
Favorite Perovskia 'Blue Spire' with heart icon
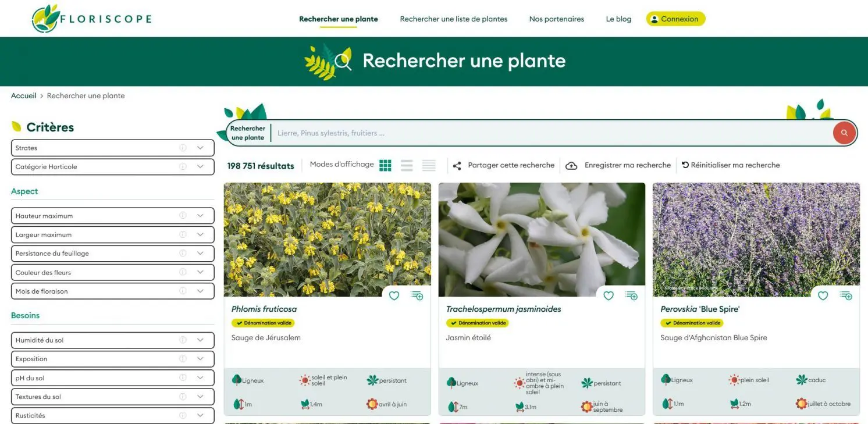click(x=823, y=296)
